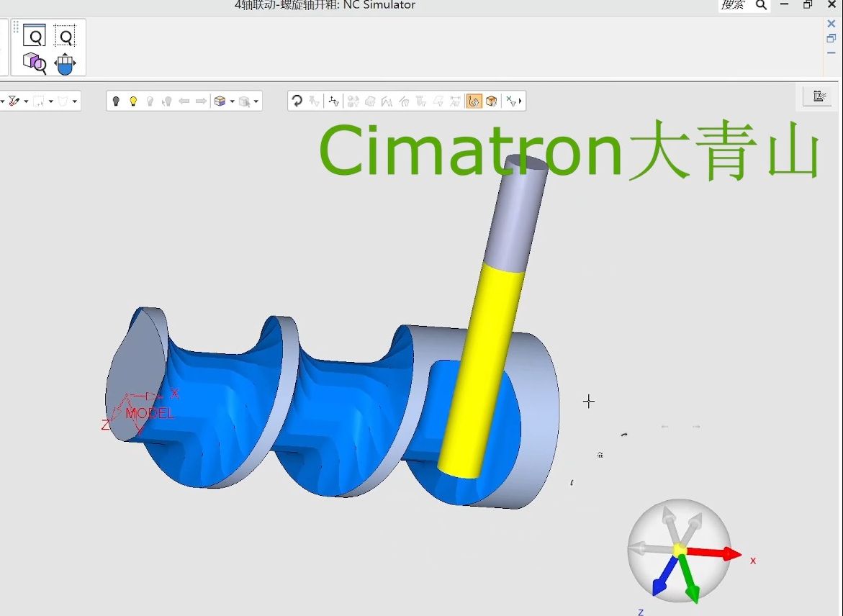Screen dimensions: 843x616
Task: Click the black light bulb icon
Action: [x=116, y=101]
